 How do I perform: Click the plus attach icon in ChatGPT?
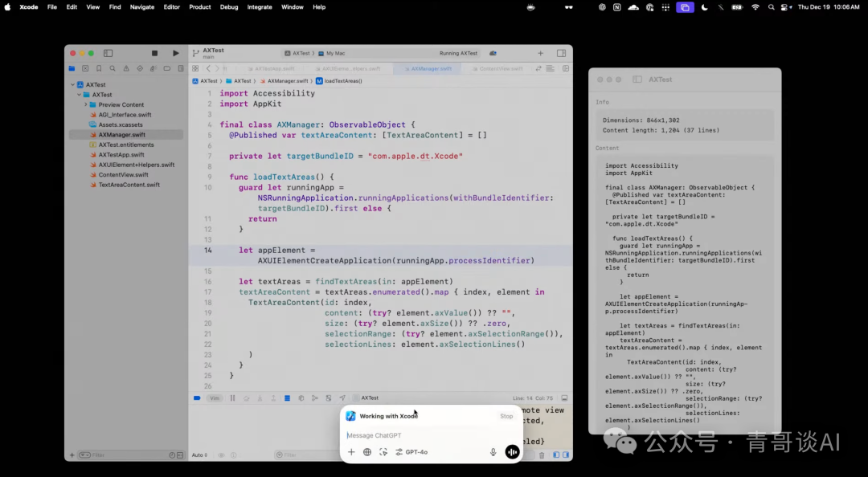(351, 452)
